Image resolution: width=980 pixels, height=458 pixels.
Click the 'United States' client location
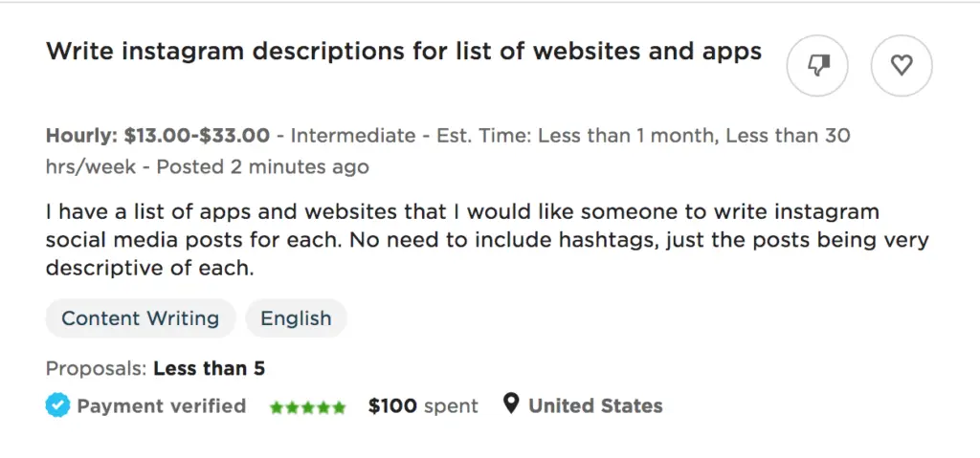[595, 406]
